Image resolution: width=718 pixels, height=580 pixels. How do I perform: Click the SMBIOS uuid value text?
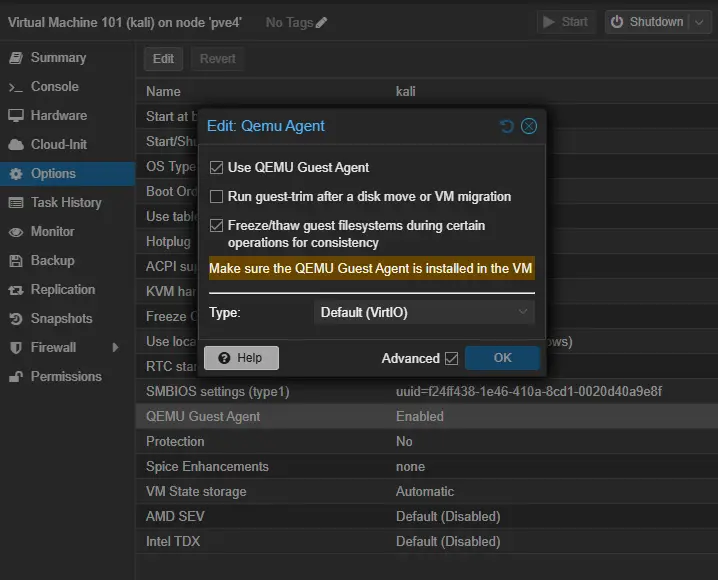[x=529, y=391]
